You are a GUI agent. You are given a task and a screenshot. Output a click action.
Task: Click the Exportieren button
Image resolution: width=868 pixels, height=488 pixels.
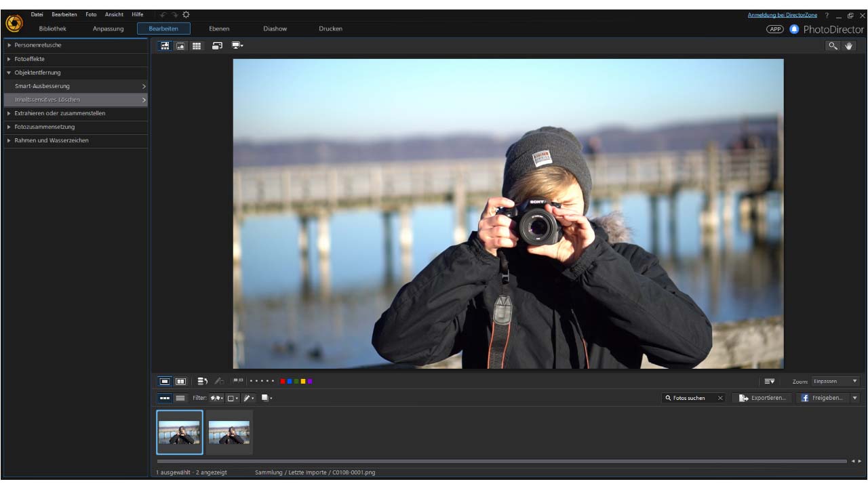(763, 398)
